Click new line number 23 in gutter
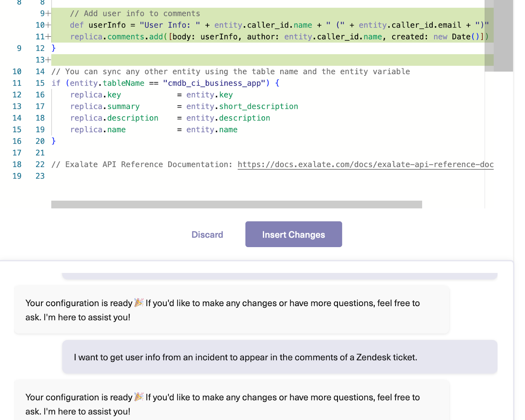The height and width of the screenshot is (420, 525). pyautogui.click(x=40, y=176)
